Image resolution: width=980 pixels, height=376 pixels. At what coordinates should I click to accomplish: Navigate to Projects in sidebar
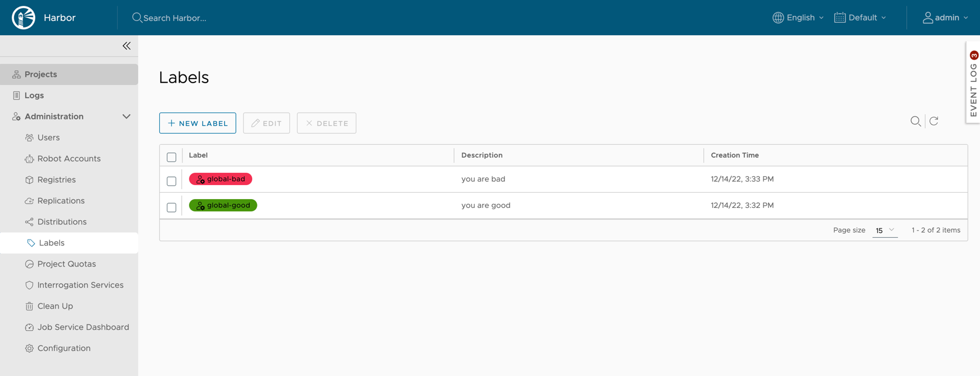point(40,74)
